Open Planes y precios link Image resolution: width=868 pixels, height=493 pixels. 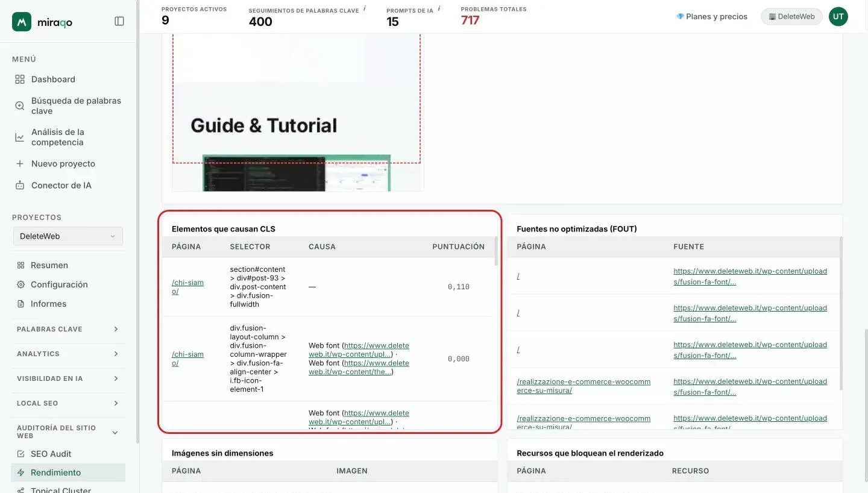pos(712,16)
